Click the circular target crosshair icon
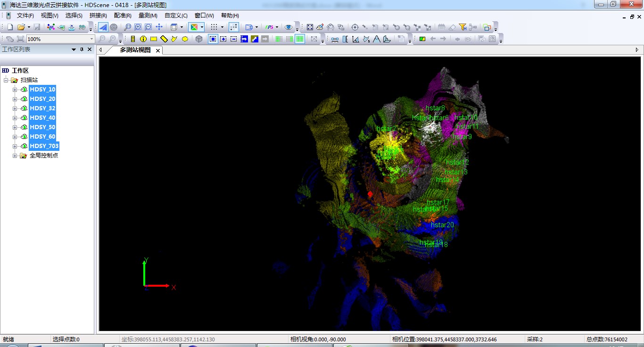This screenshot has height=347, width=644. coord(355,27)
